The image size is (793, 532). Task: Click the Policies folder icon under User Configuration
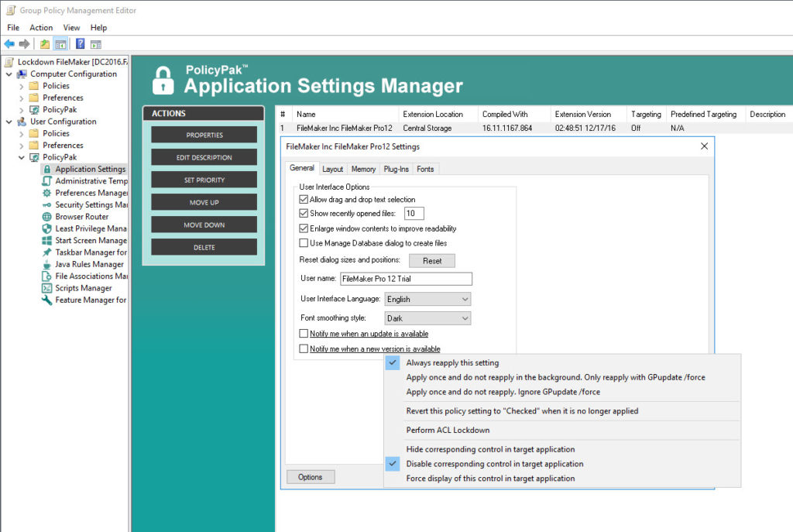point(34,133)
